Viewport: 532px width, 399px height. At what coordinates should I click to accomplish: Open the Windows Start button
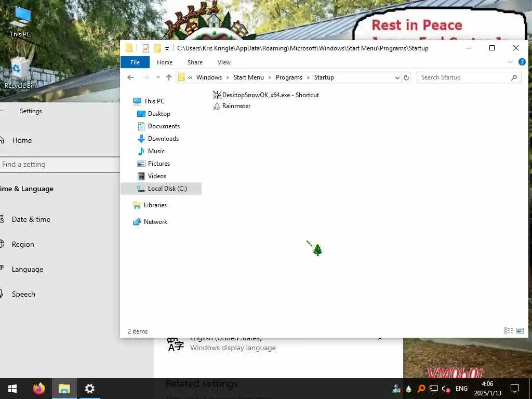(x=12, y=389)
